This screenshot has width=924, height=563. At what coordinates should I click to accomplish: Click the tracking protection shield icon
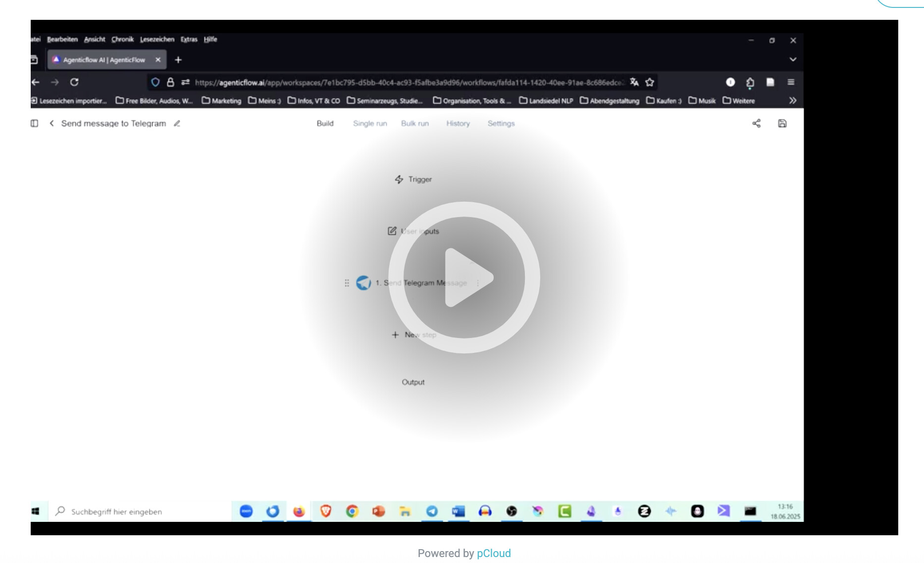pyautogui.click(x=155, y=82)
